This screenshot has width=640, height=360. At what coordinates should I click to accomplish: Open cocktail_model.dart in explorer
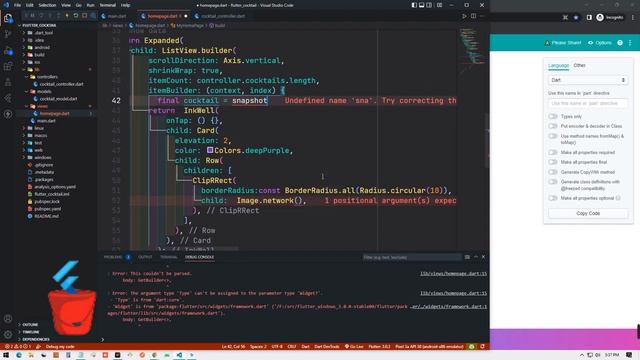tap(58, 99)
